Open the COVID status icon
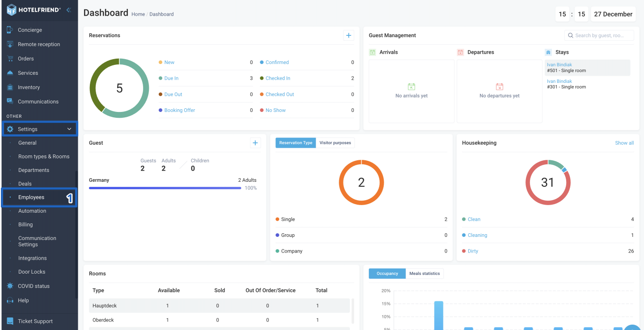 click(x=10, y=286)
